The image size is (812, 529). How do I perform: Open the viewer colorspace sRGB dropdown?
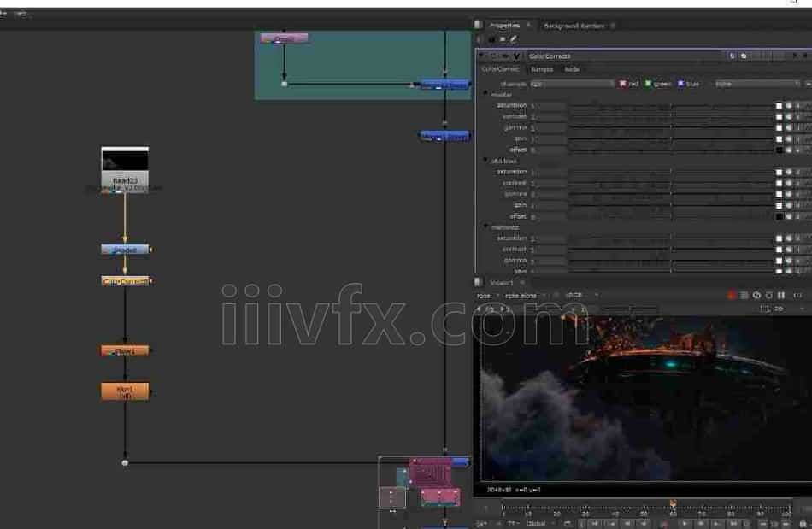click(x=581, y=296)
